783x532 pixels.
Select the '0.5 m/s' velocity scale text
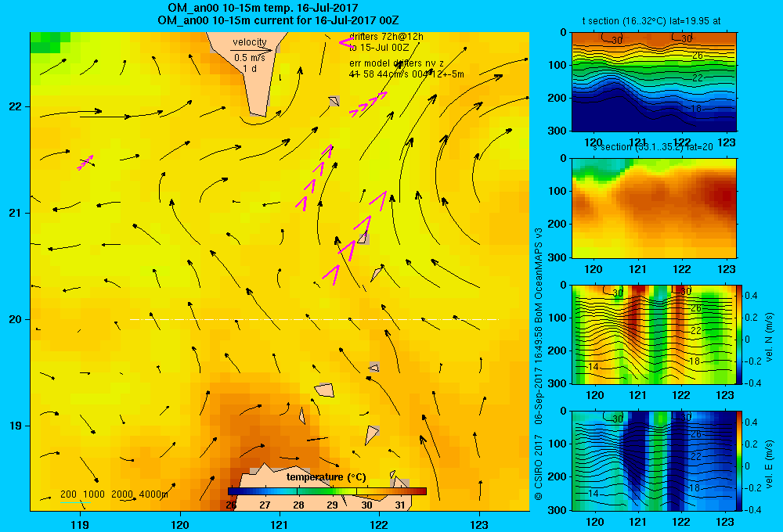click(250, 58)
